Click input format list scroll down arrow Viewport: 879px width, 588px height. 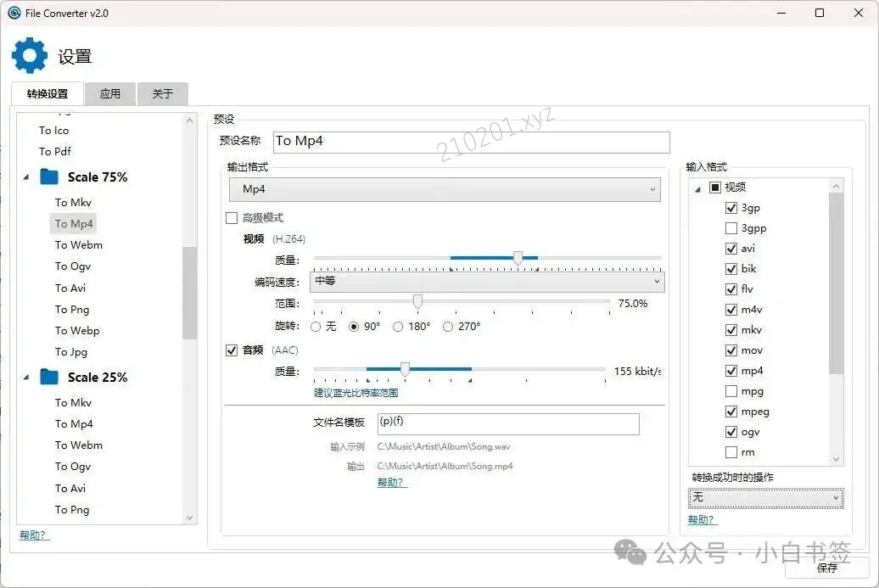click(837, 459)
